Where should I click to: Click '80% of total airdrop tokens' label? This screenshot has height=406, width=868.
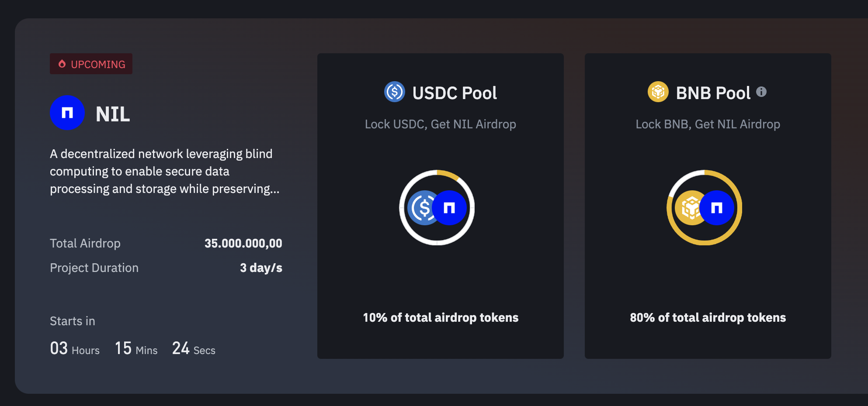click(707, 318)
